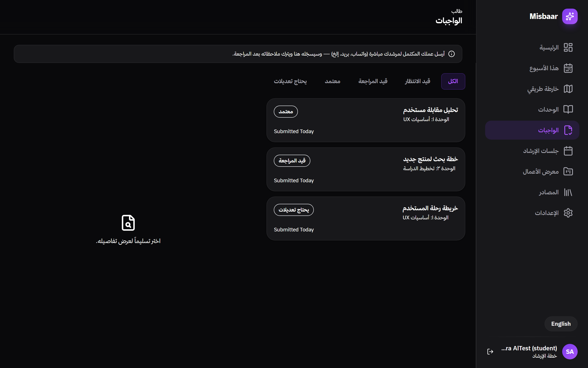Click the معتمد status badge

click(286, 112)
